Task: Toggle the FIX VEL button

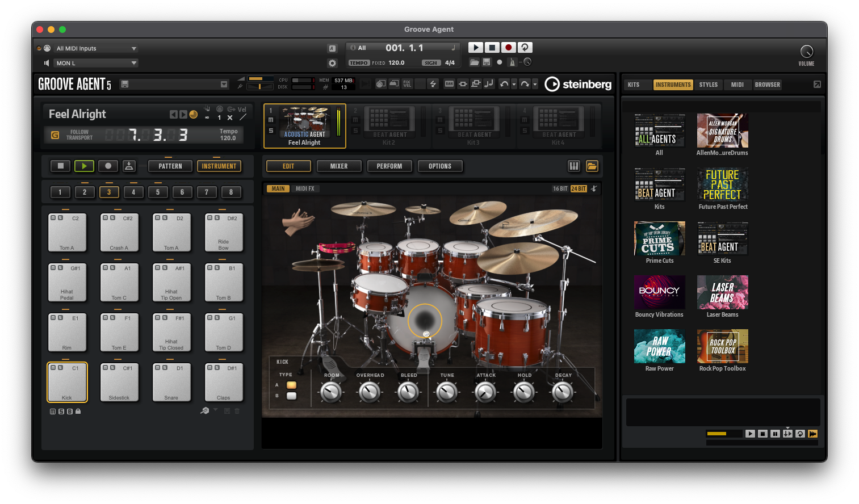Action: [407, 84]
